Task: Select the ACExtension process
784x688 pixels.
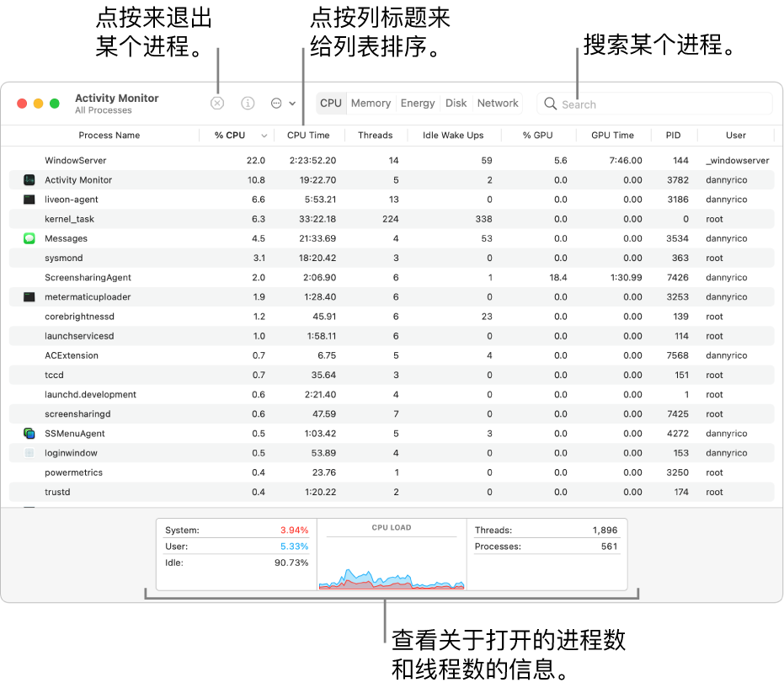Action: click(392, 355)
